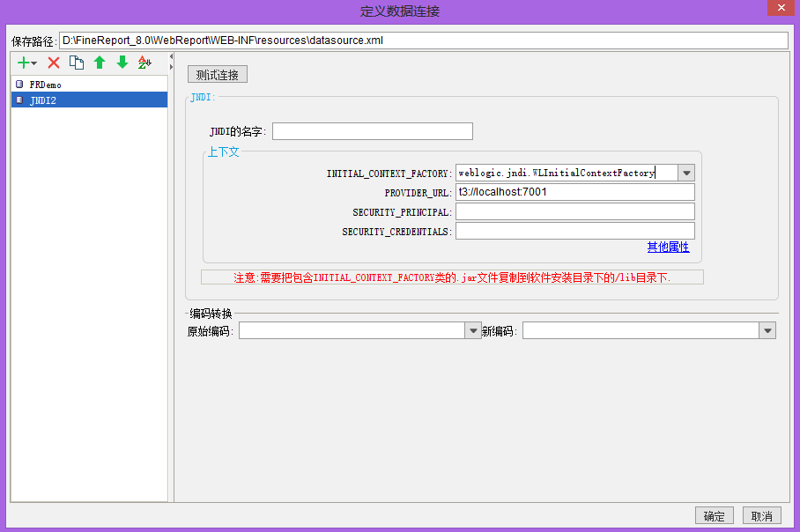
Task: Move connection up with green arrow
Action: [x=100, y=63]
